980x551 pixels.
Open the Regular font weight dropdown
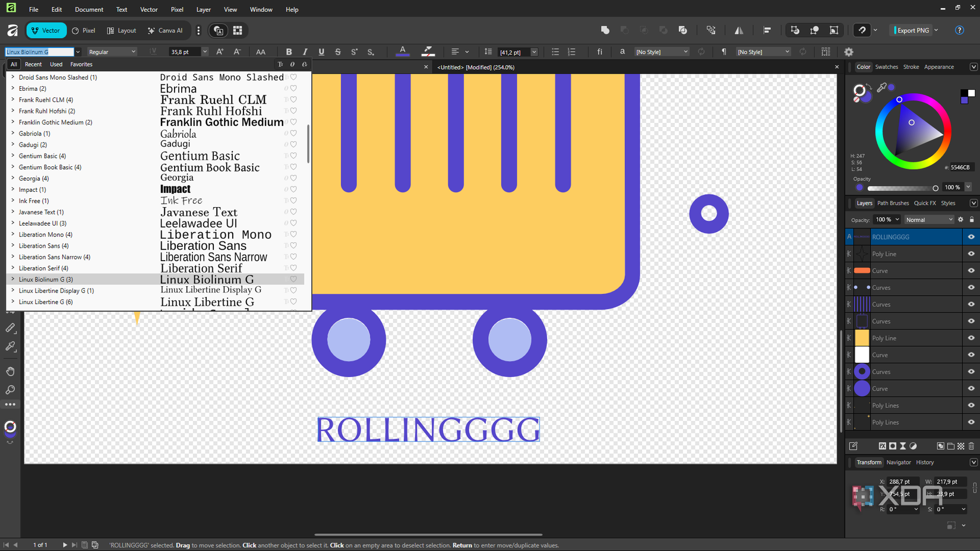click(112, 52)
